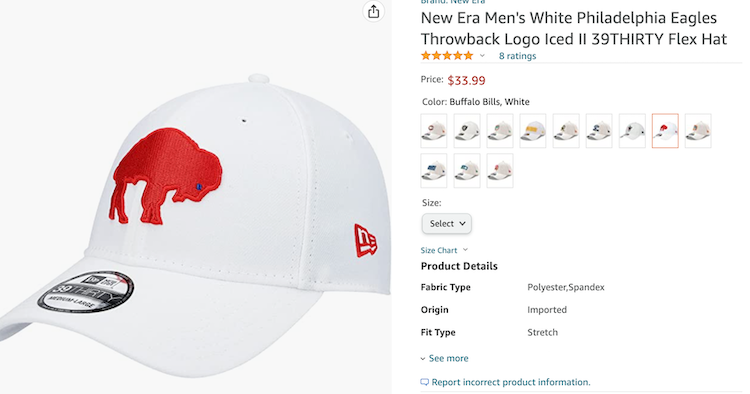Select the hat with yellow rectangular logo

point(532,131)
